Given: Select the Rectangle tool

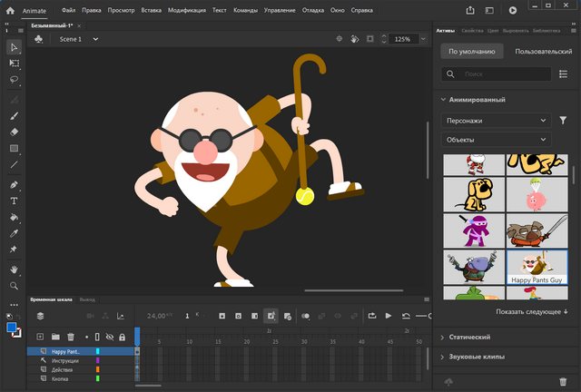Looking at the screenshot, I should coord(15,149).
